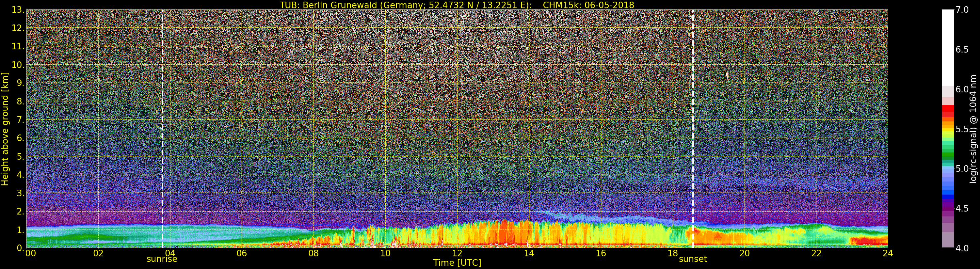
Task: Click the '7.' height axis tick label
Action: pyautogui.click(x=20, y=120)
